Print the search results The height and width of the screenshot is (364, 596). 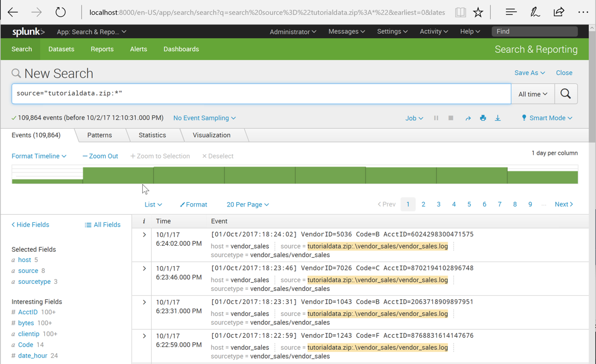[x=483, y=118]
